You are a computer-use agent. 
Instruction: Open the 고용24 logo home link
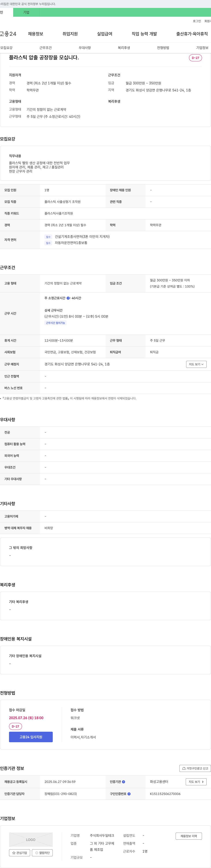(8, 34)
